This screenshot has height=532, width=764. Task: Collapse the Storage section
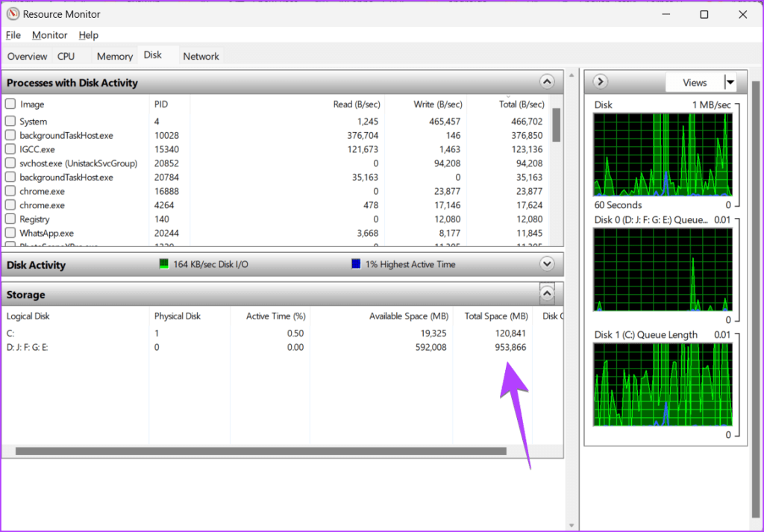pos(546,293)
